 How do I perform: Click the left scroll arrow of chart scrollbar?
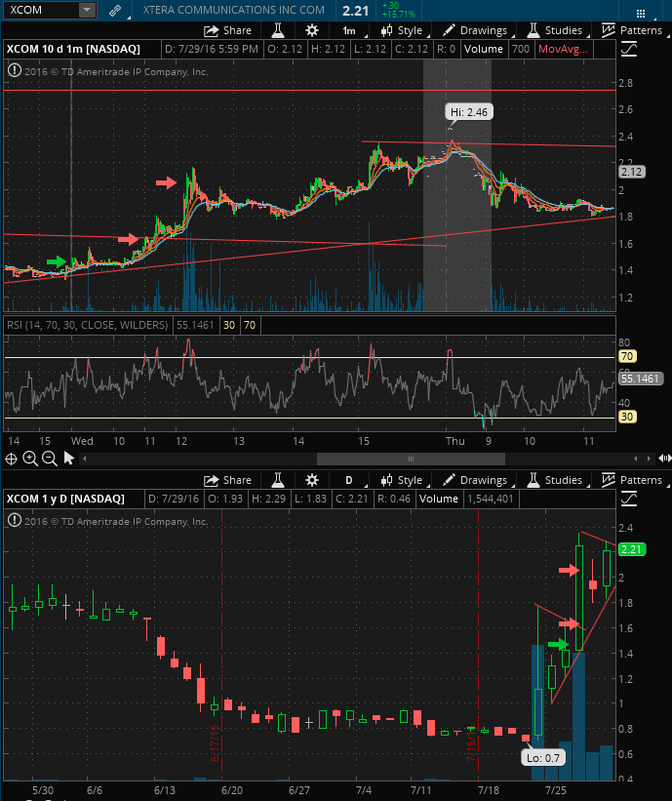pyautogui.click(x=84, y=459)
